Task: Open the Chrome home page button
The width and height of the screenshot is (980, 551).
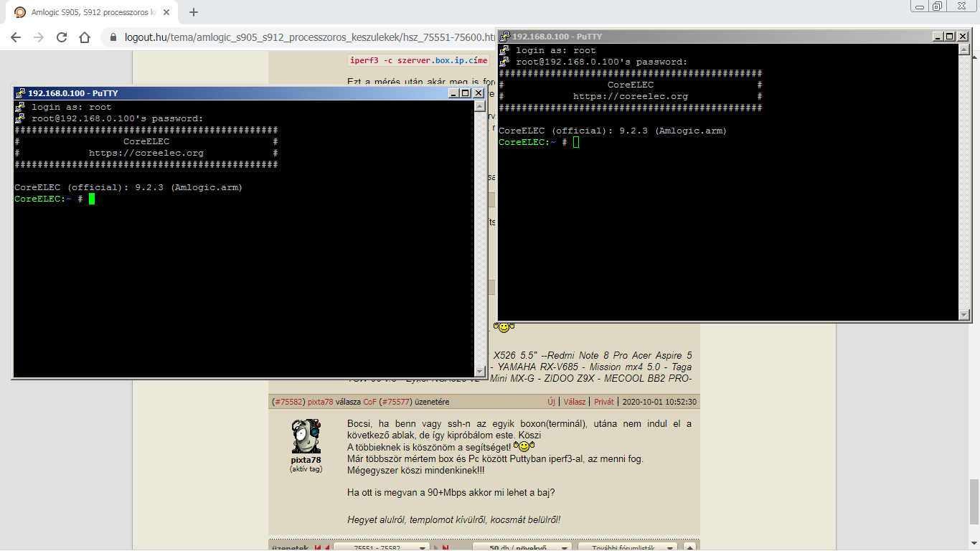Action: (x=85, y=37)
